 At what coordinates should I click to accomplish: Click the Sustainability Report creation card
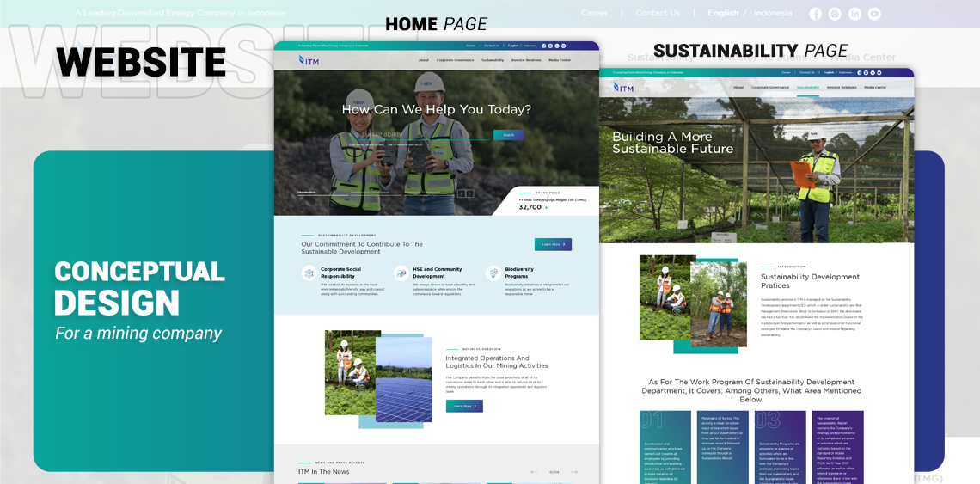tap(838, 447)
